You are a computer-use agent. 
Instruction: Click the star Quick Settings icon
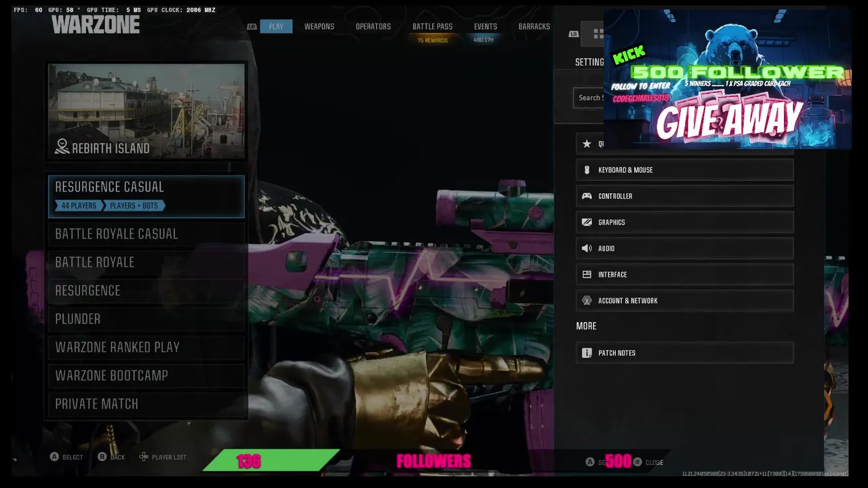587,144
